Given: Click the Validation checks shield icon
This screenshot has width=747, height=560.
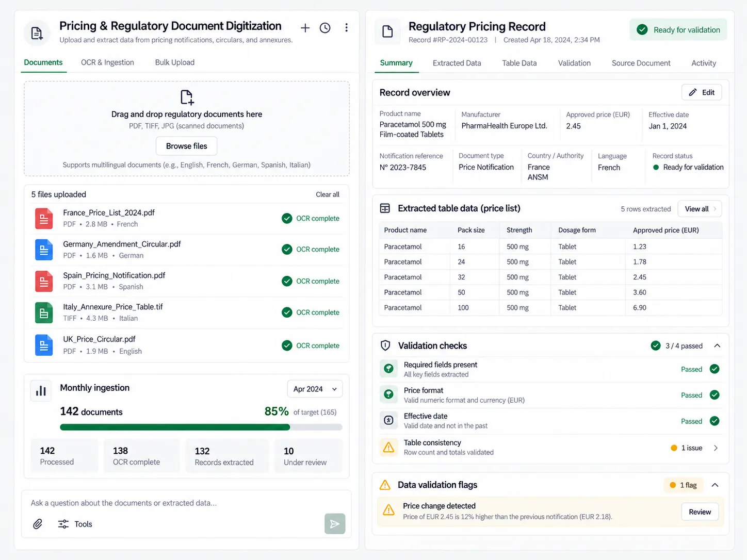Looking at the screenshot, I should tap(385, 345).
